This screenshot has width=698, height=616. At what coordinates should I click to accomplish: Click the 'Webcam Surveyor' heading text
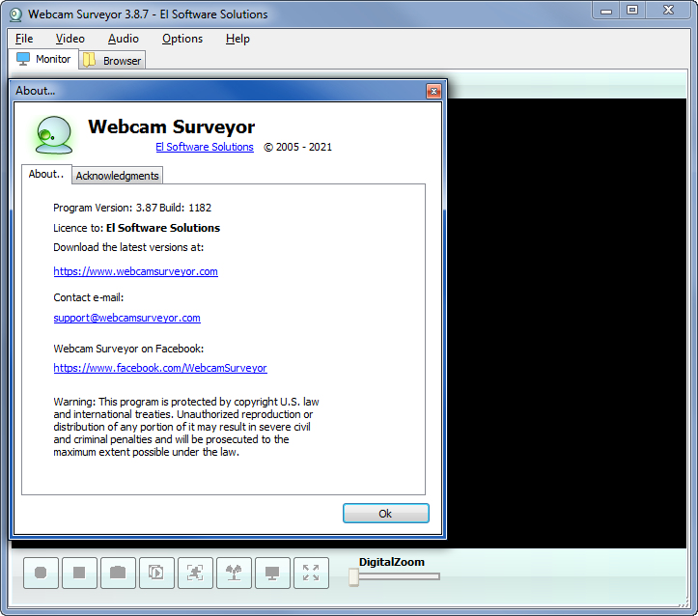pos(172,126)
